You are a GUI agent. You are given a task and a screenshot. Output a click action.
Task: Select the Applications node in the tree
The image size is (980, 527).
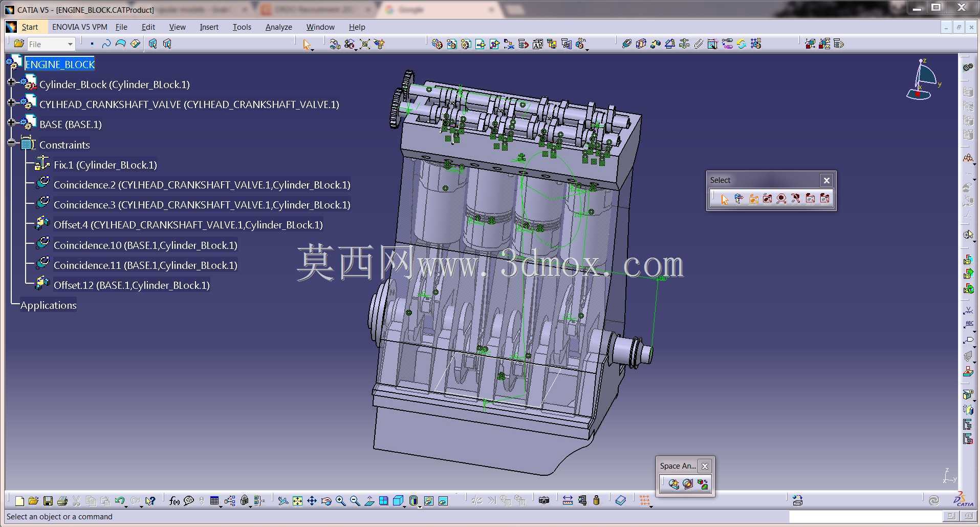coord(49,305)
